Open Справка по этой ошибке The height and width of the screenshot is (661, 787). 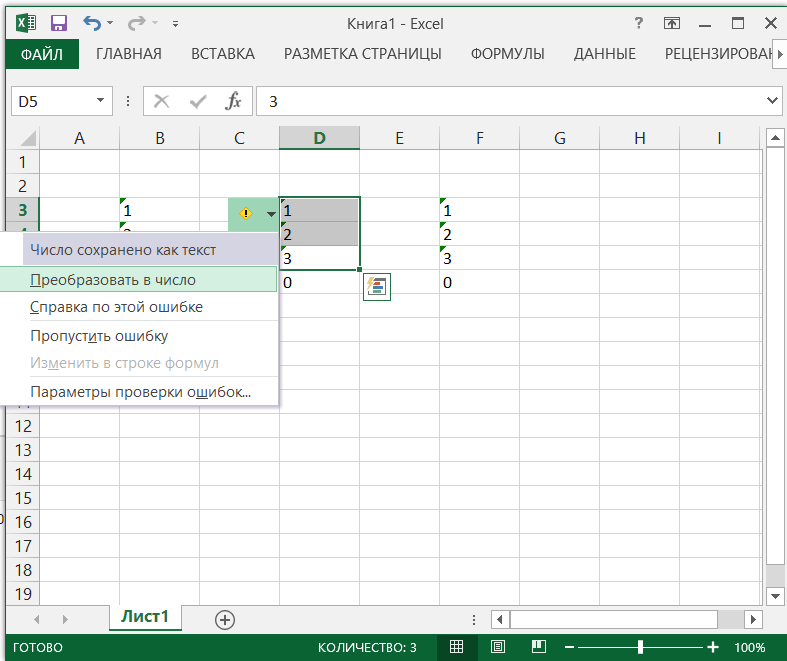tap(139, 307)
